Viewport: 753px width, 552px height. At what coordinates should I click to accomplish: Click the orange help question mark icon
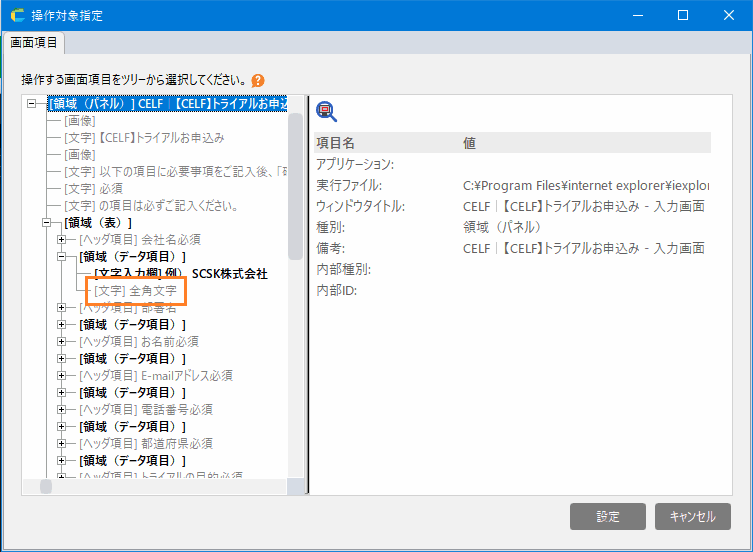pos(258,80)
